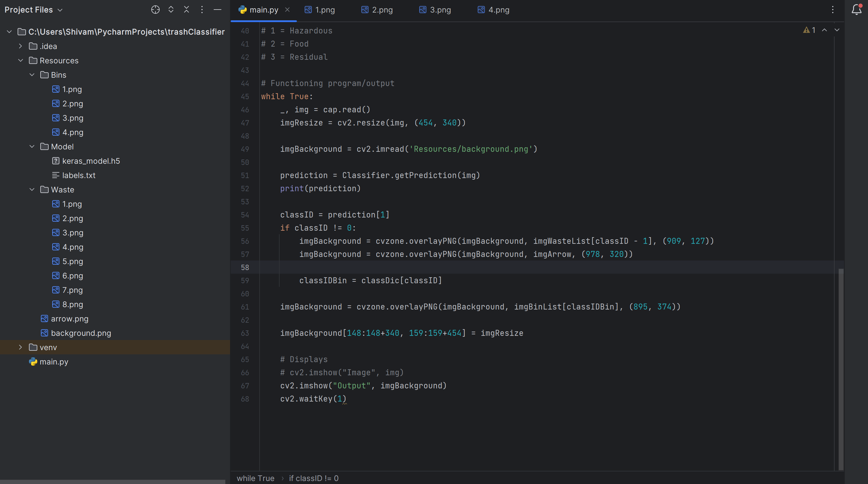Viewport: 868px width, 484px height.
Task: Open the project panel options (three dots) menu
Action: pos(202,10)
